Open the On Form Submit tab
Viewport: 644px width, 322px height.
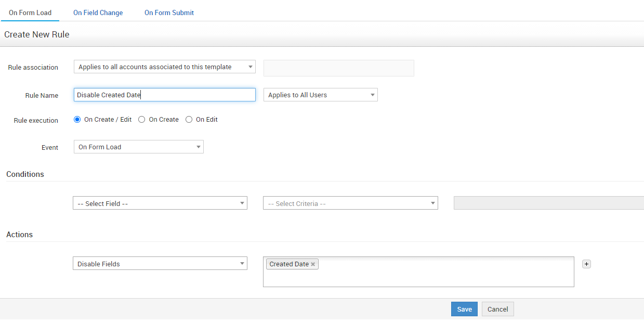[169, 12]
